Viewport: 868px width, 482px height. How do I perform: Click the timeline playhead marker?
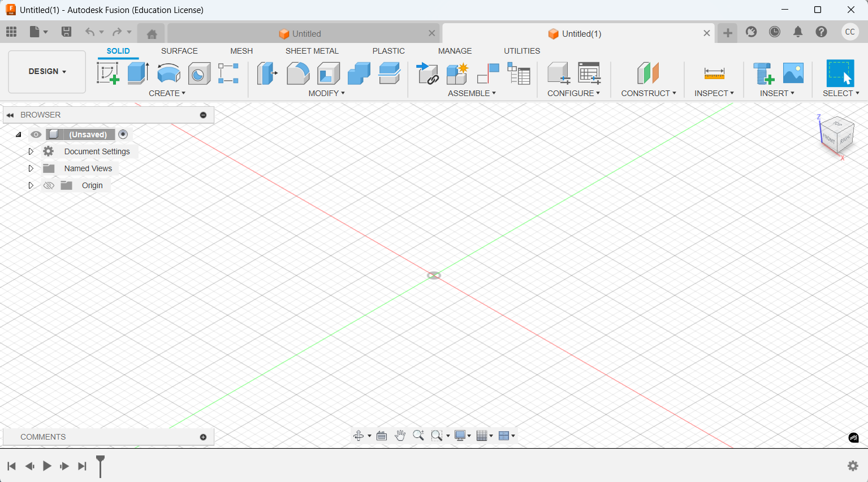(100, 465)
